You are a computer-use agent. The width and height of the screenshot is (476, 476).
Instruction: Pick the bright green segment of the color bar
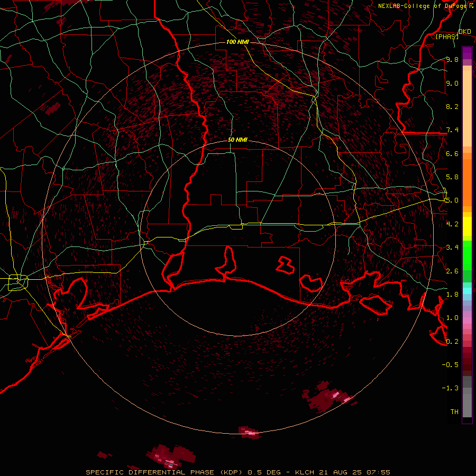[467, 255]
